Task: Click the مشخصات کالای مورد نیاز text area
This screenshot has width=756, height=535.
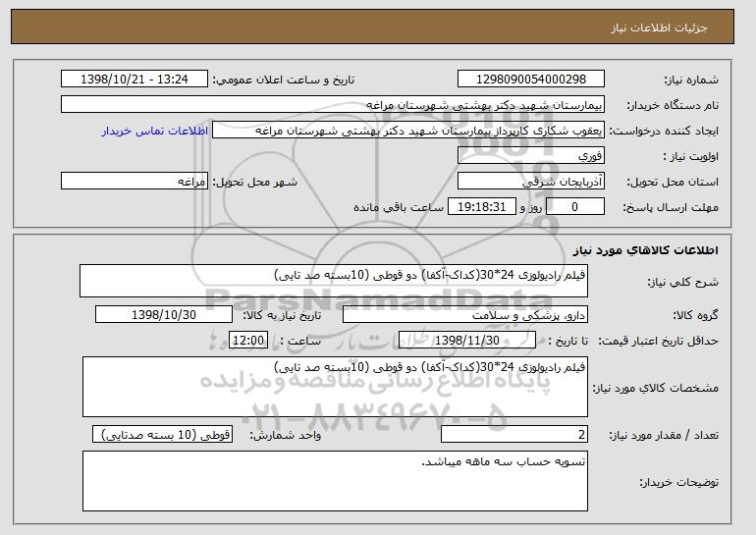Action: pos(335,385)
